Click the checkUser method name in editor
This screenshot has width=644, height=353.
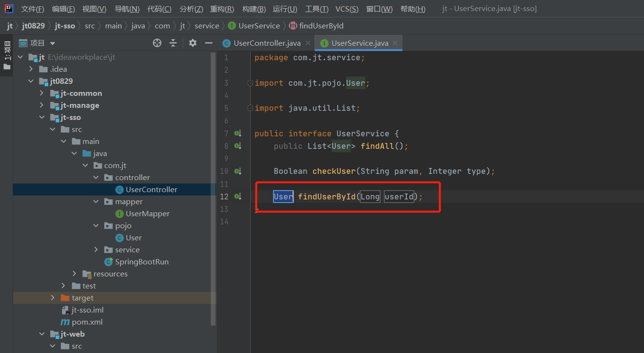click(334, 171)
